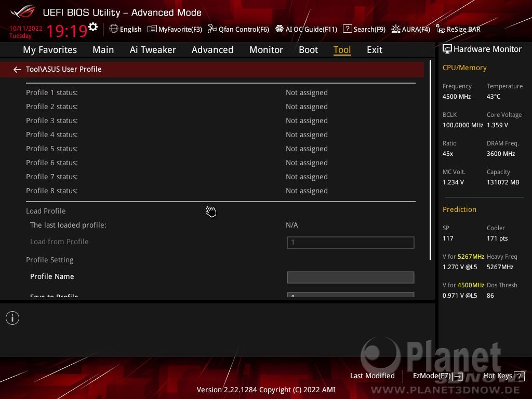Click the 1.359 V core voltage value

click(x=497, y=125)
